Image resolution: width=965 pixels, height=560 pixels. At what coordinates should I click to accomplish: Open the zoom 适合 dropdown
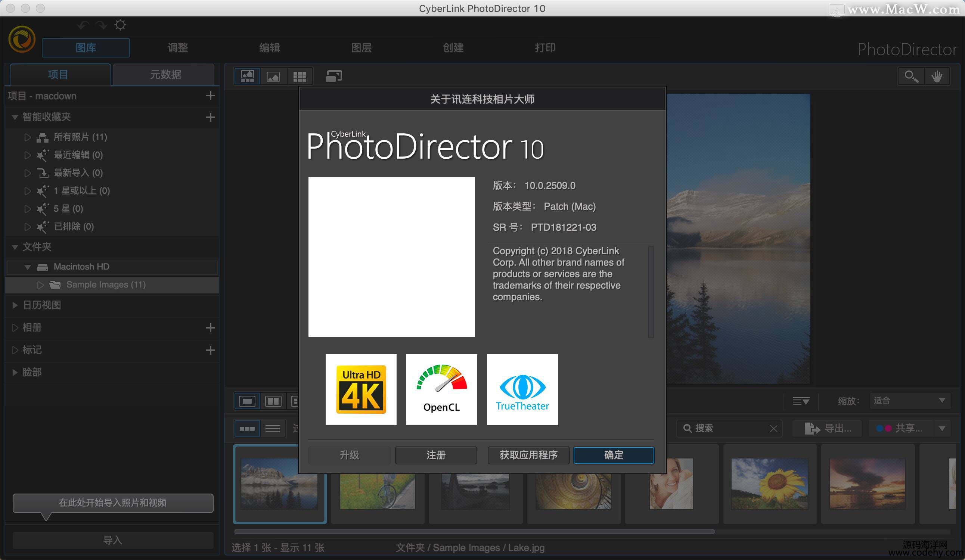910,401
